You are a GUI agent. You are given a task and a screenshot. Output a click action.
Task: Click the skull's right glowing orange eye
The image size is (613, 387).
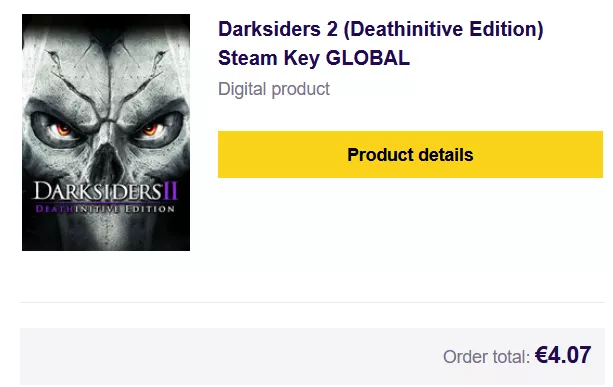click(x=150, y=129)
